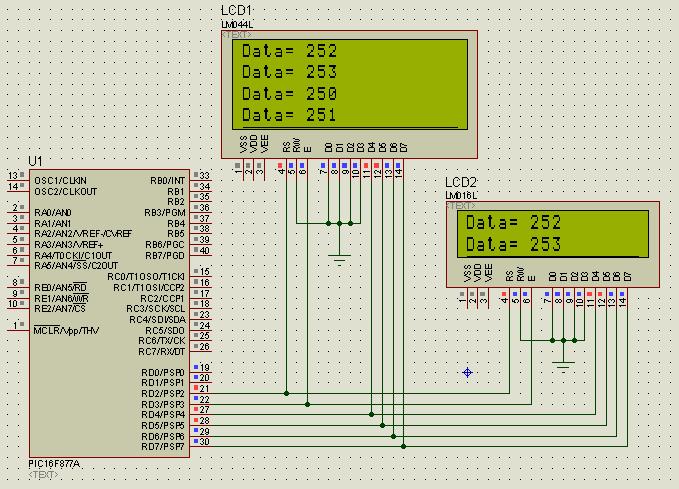Select the RA2/AN2/VREF-/CVREF pin label
679x489 pixels.
(83, 234)
